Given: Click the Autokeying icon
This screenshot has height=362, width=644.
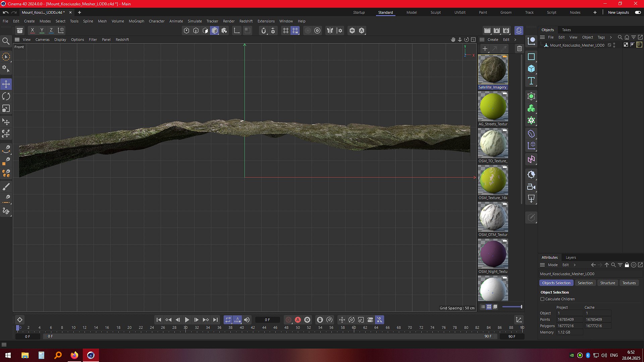Looking at the screenshot, I should (x=298, y=320).
